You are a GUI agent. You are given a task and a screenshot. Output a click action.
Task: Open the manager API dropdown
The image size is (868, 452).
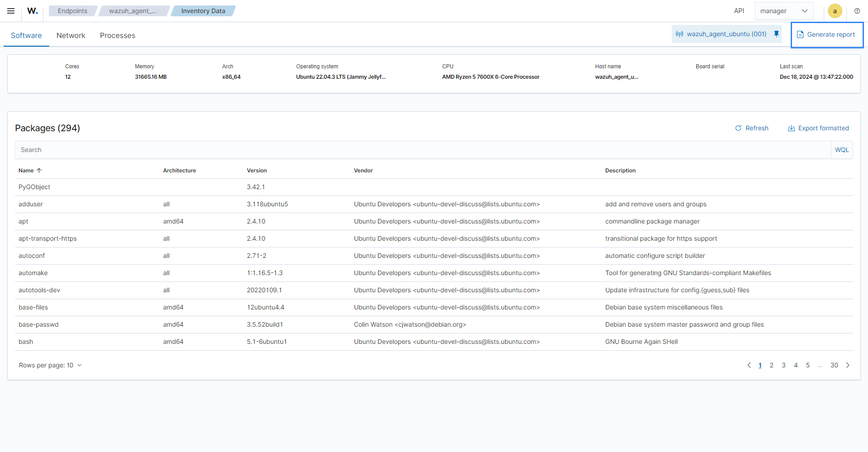pos(784,11)
